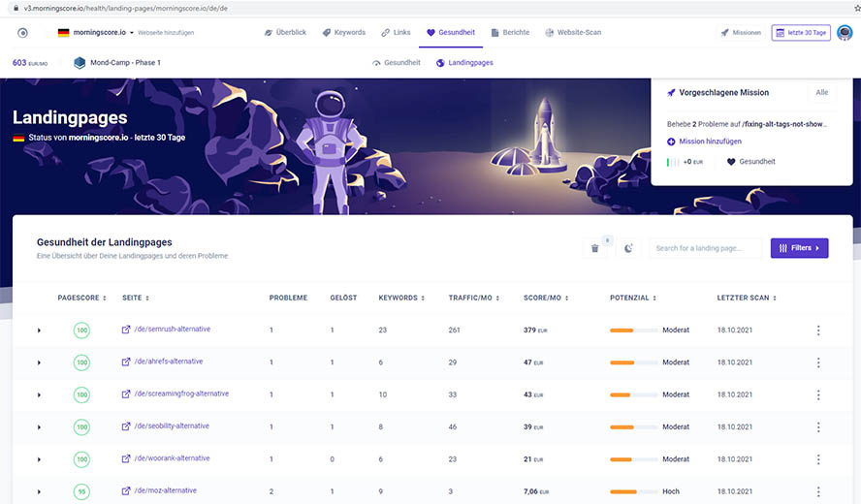Click the 'Hoch' potential bar for /de/moz-alternative
Viewport: 861px width, 504px height.
tap(633, 492)
